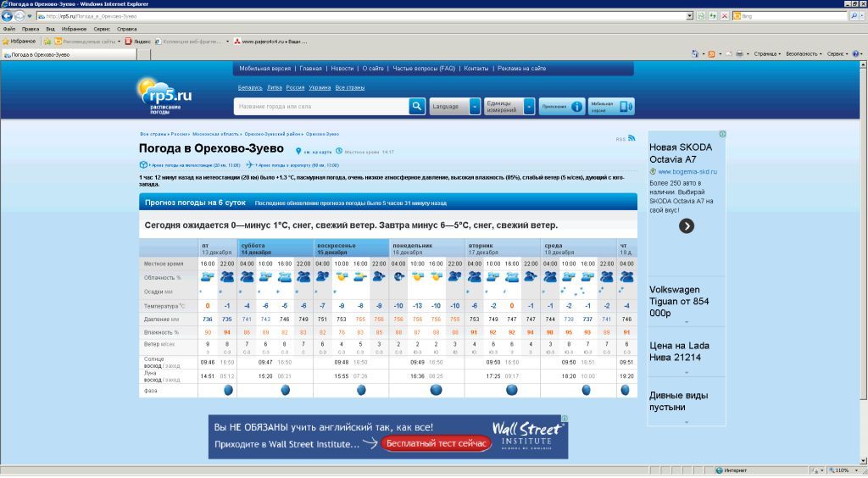Select the Погода в Орехово-Зуево browser tab
Image resolution: width=868 pixels, height=478 pixels.
pyautogui.click(x=40, y=54)
